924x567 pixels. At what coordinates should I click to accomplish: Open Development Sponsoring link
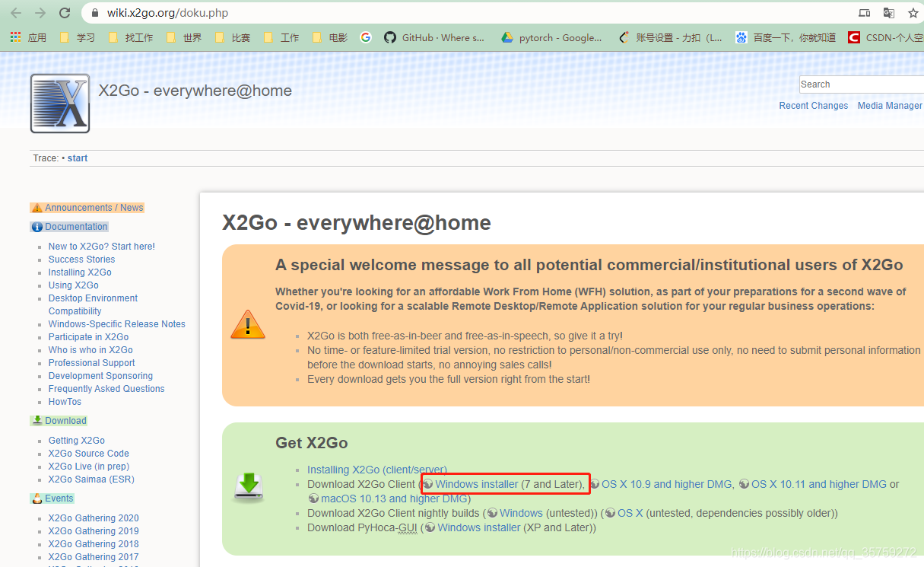pos(100,376)
